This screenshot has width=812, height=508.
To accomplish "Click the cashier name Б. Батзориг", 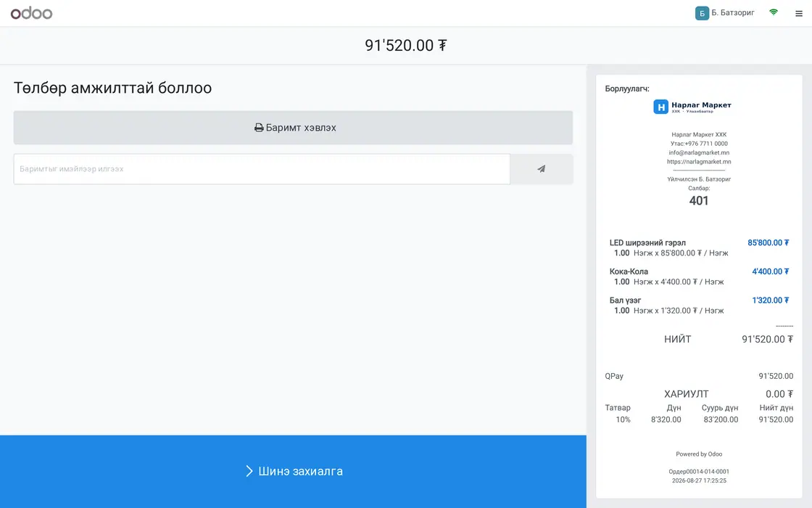I will [732, 12].
